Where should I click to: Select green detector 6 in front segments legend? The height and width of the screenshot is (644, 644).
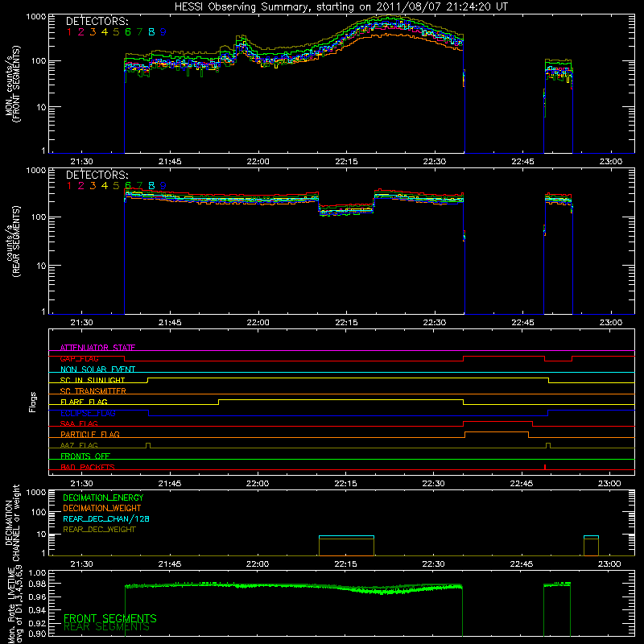[x=128, y=32]
